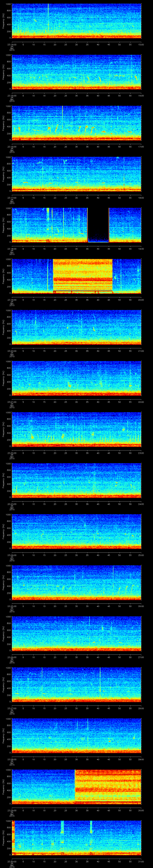
Task: Open the spectrogram panel starting at 23:14:00
Action: pyautogui.click(x=77, y=21)
